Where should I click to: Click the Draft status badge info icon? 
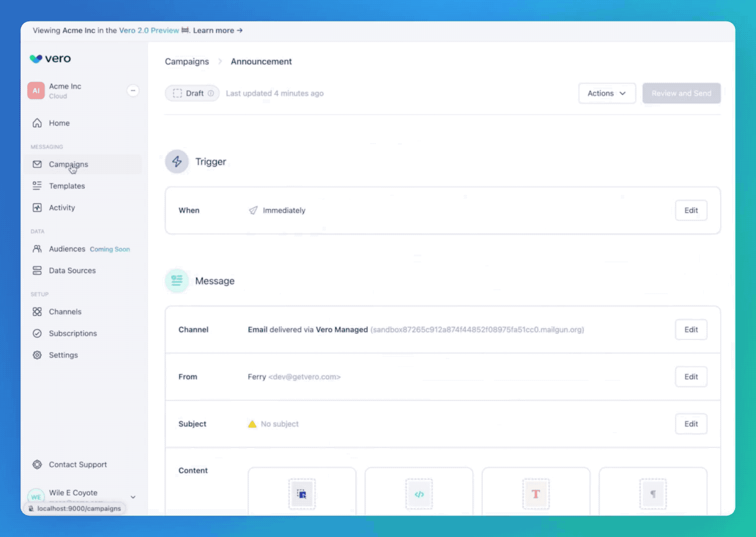pos(211,93)
